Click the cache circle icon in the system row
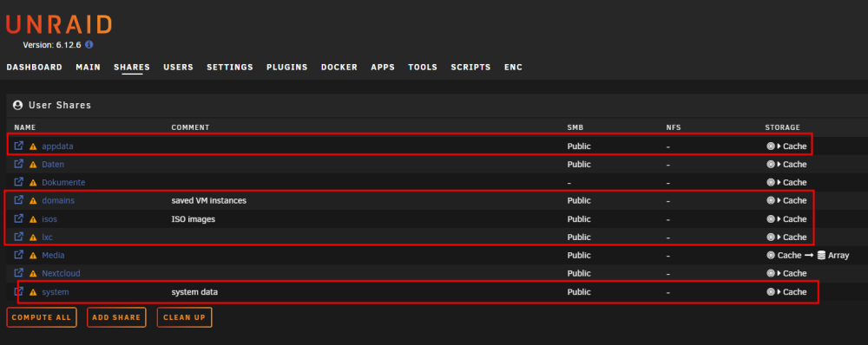Image resolution: width=868 pixels, height=345 pixels. click(x=771, y=292)
